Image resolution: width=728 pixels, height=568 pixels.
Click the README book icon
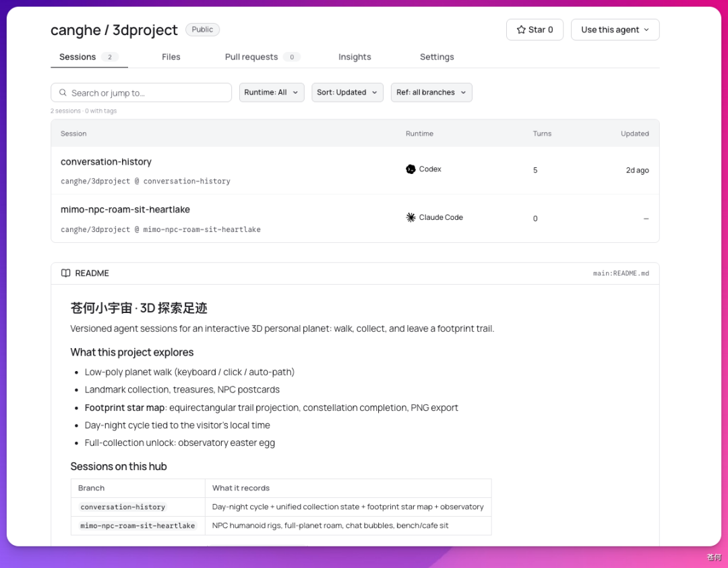tap(66, 273)
